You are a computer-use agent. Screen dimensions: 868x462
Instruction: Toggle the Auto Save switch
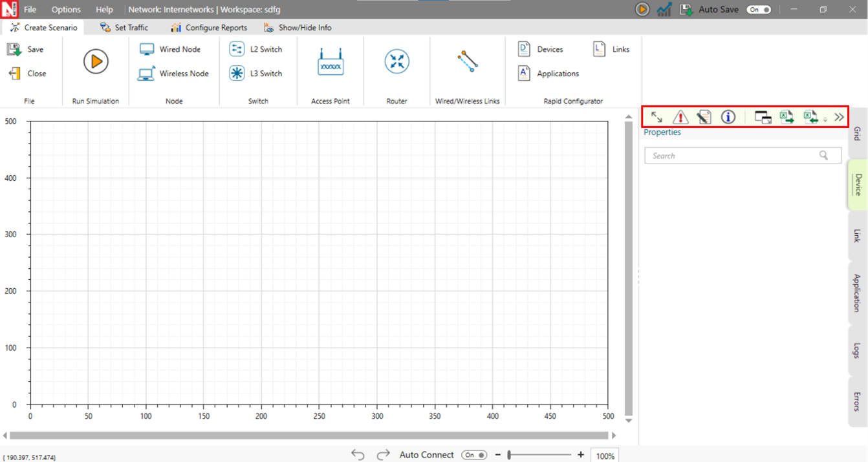click(x=759, y=10)
